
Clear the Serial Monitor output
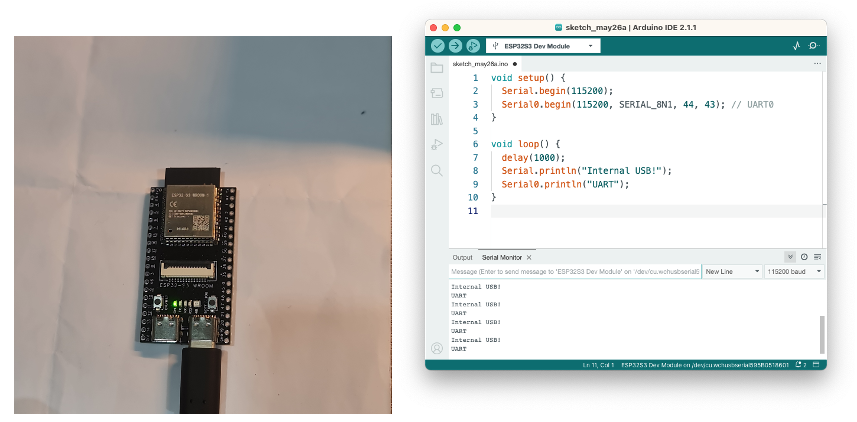818,257
